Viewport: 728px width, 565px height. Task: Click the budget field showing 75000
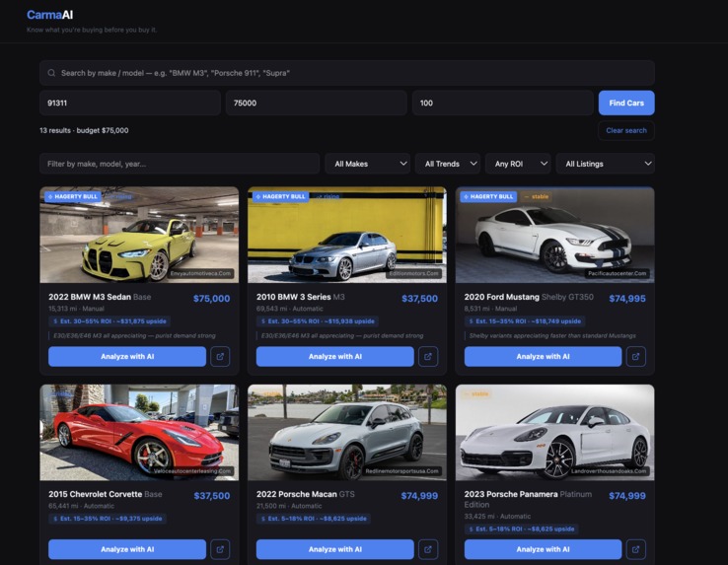click(x=317, y=103)
